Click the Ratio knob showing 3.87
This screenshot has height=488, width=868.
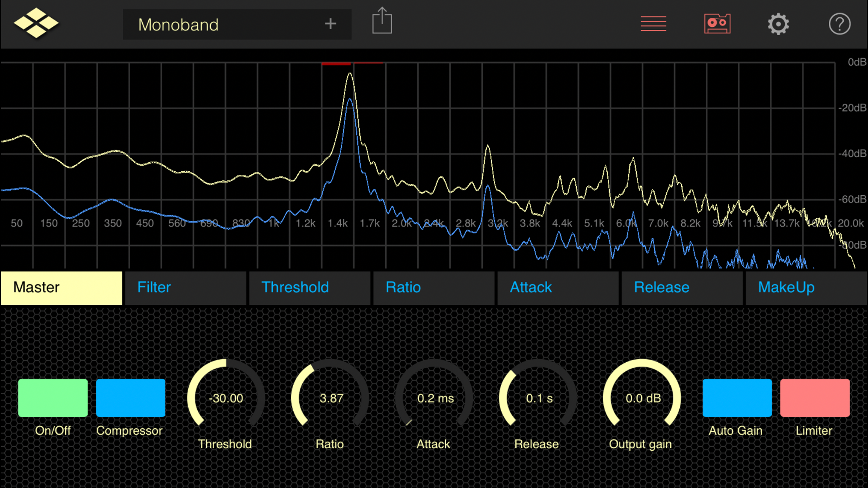coord(330,398)
